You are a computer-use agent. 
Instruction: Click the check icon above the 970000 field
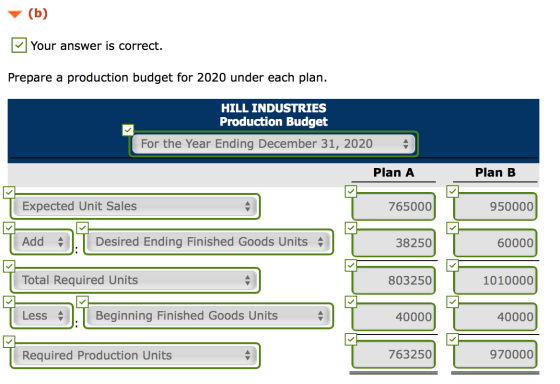(x=452, y=339)
